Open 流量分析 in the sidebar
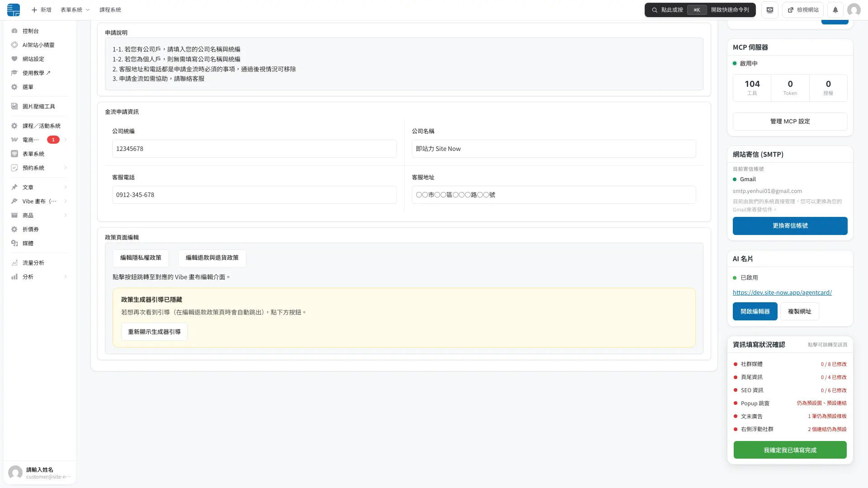Screen dimensions: 868x488 pyautogui.click(x=40, y=263)
